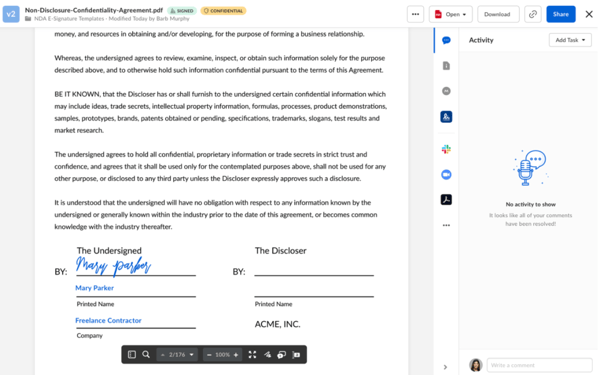Click the blue Share button
Viewport: 600px width, 375px height.
561,14
